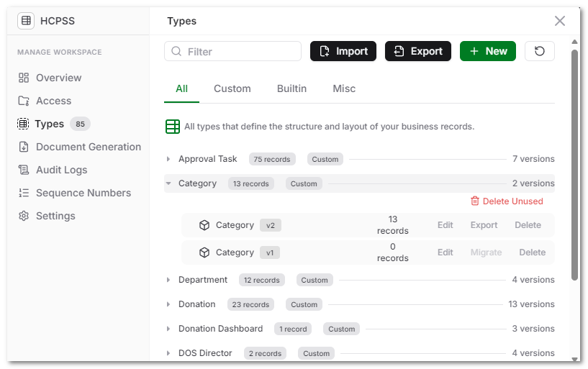The image size is (588, 369).
Task: Open Audit Logs in sidebar
Action: click(61, 170)
